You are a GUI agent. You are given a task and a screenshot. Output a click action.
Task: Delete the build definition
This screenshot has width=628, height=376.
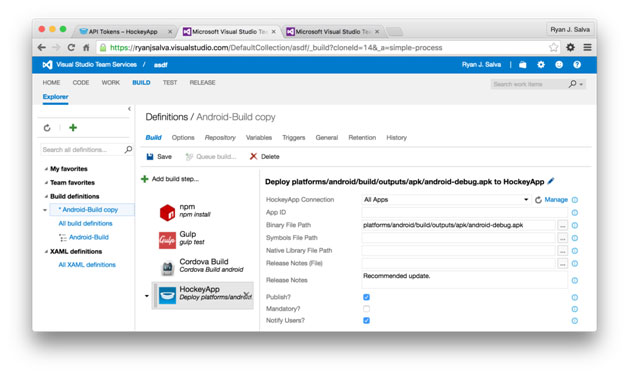pyautogui.click(x=265, y=157)
